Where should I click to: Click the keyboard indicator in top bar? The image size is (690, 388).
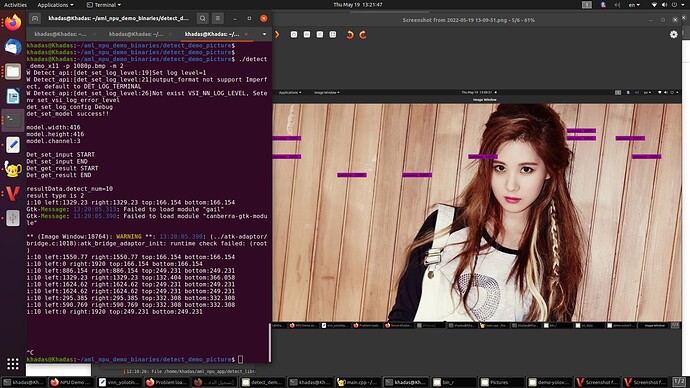click(587, 5)
